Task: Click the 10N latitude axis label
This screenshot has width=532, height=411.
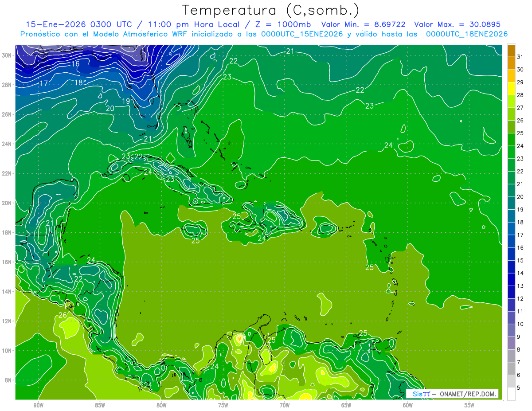Action: point(7,351)
